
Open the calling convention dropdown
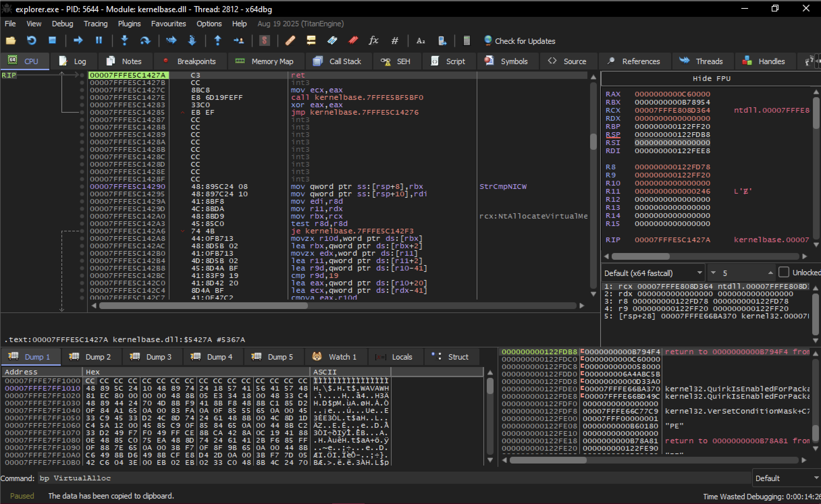653,273
